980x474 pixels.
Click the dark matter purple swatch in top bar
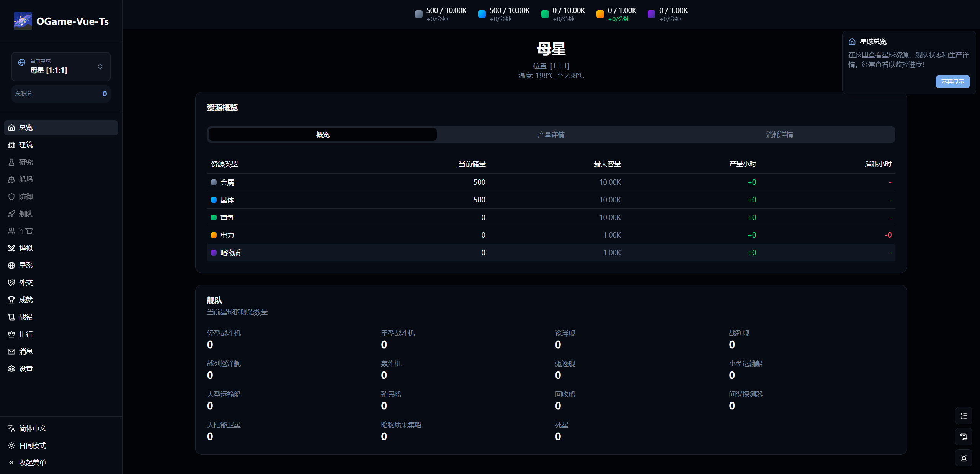tap(651, 14)
